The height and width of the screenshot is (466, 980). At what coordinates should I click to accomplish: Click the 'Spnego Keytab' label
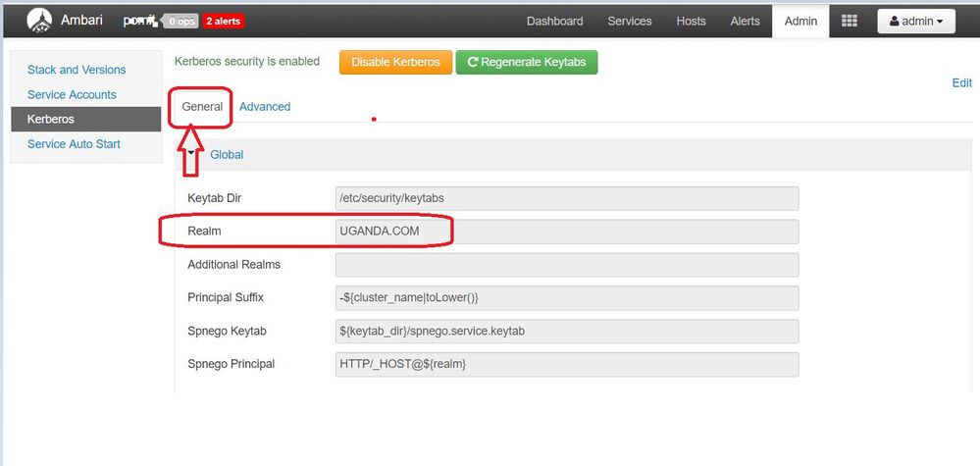pyautogui.click(x=227, y=331)
